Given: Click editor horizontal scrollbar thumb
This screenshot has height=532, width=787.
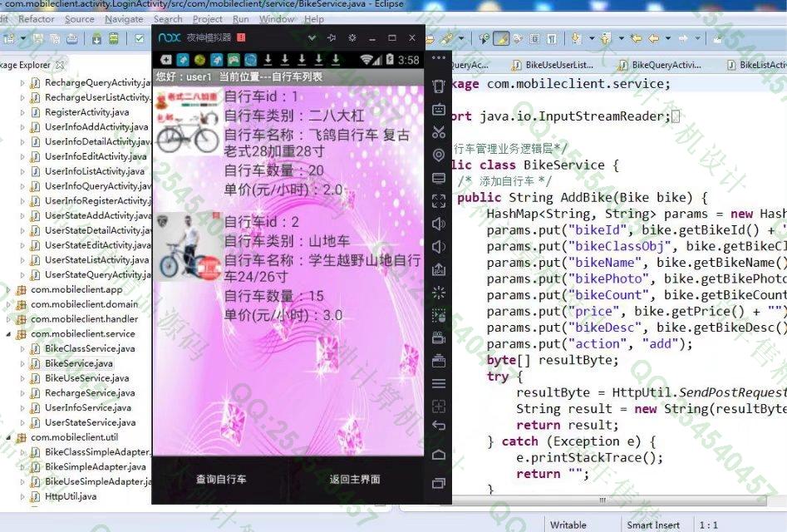Looking at the screenshot, I should (x=602, y=500).
